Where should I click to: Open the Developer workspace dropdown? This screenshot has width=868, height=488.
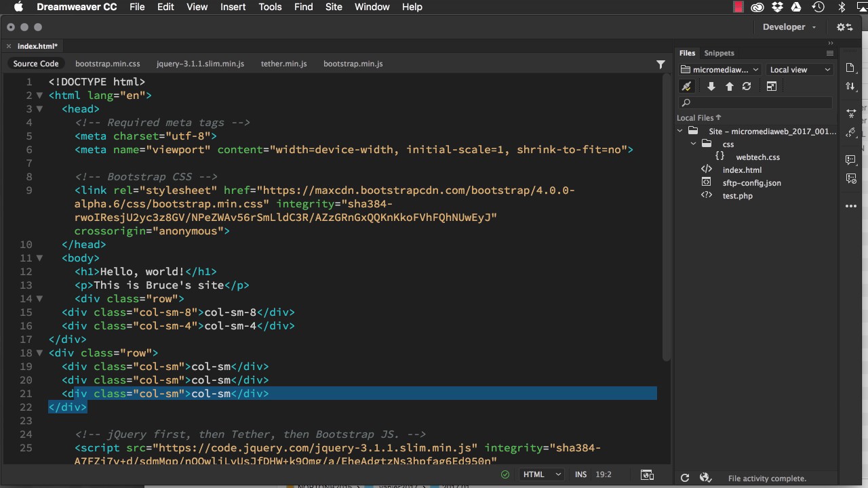[790, 27]
